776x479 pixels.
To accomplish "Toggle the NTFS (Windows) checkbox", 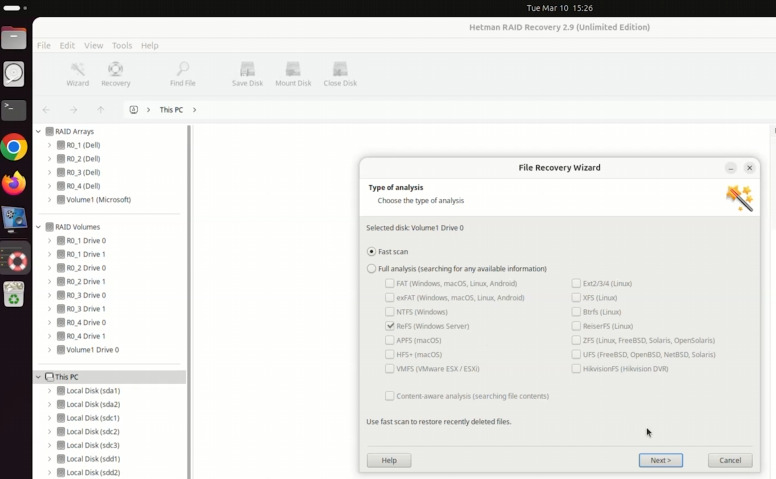I will coord(389,312).
